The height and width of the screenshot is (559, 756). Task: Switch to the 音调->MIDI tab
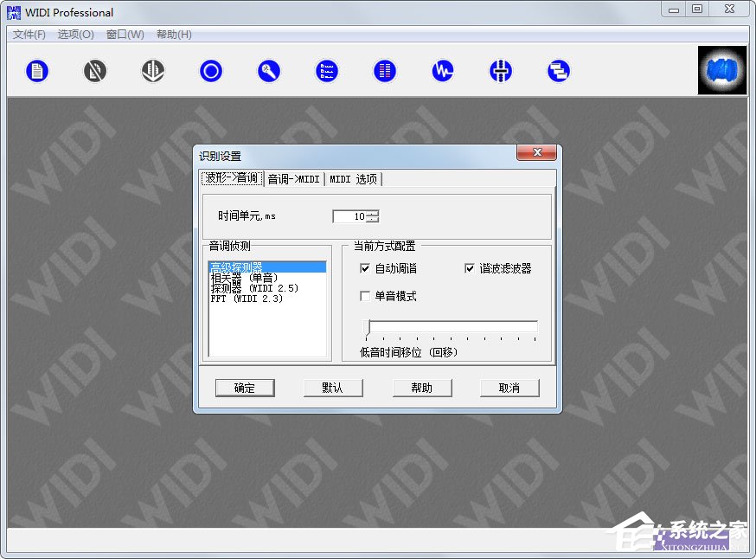click(293, 179)
